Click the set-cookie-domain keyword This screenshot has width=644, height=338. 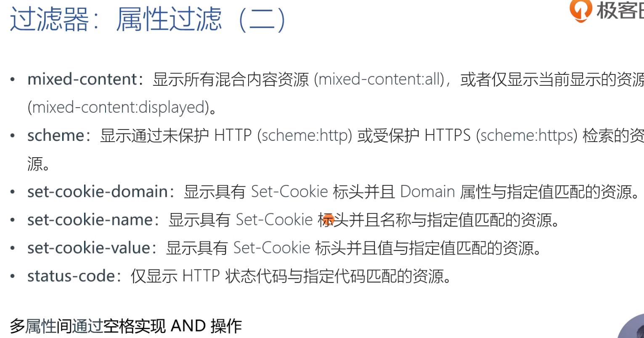(98, 192)
